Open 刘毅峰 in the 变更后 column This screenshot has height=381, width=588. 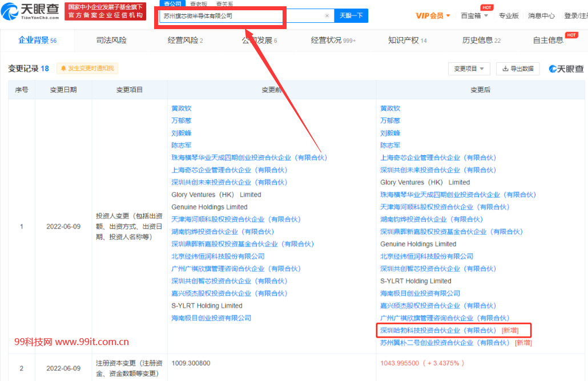coord(390,133)
